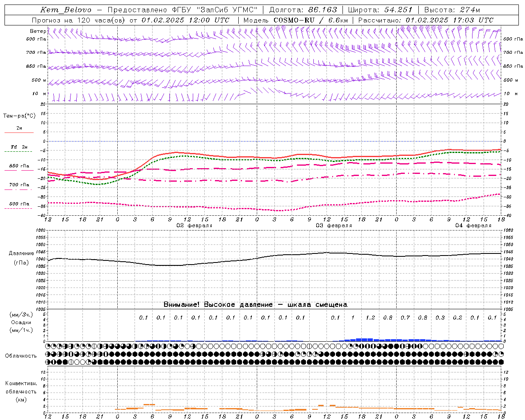The height and width of the screenshot is (420, 525).
Task: Click the '0.7' precipitation value
Action: [405, 317]
